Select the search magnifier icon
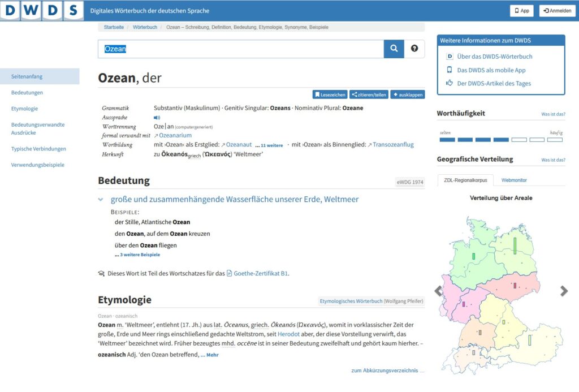Image resolution: width=579 pixels, height=392 pixels. point(394,49)
